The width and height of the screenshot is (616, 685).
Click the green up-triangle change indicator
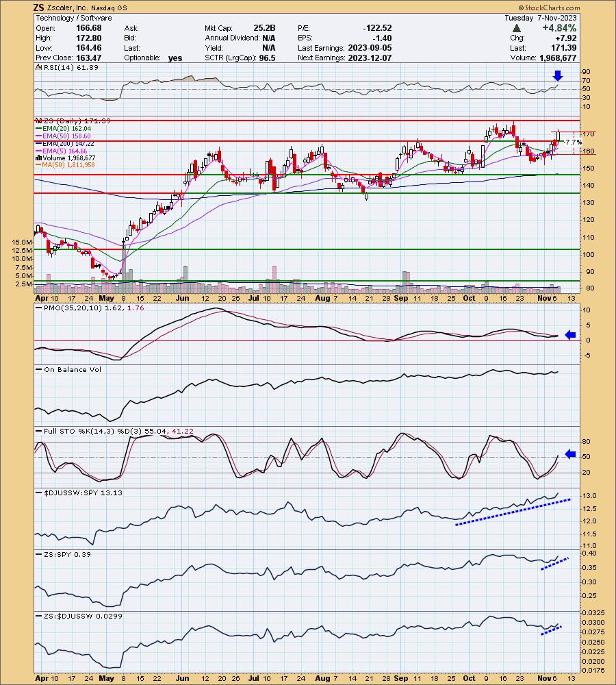[x=517, y=28]
